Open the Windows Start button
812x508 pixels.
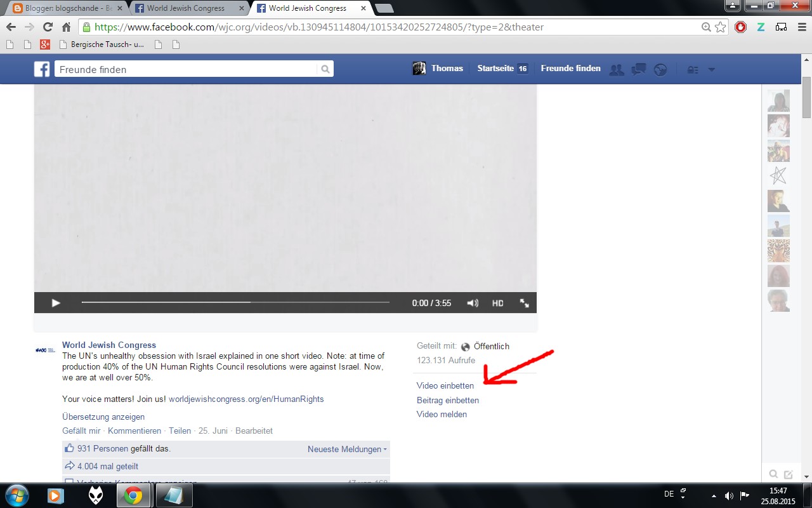click(x=16, y=495)
